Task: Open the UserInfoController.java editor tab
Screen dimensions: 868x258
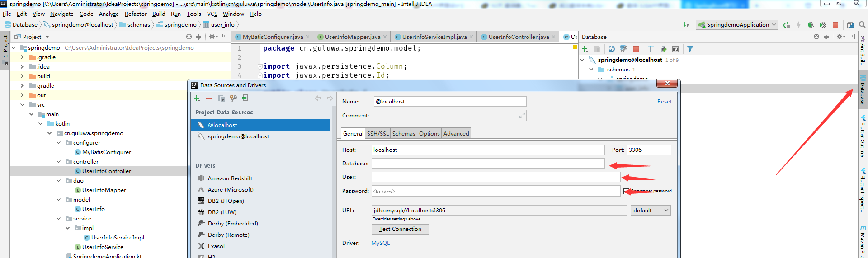Action: (519, 37)
